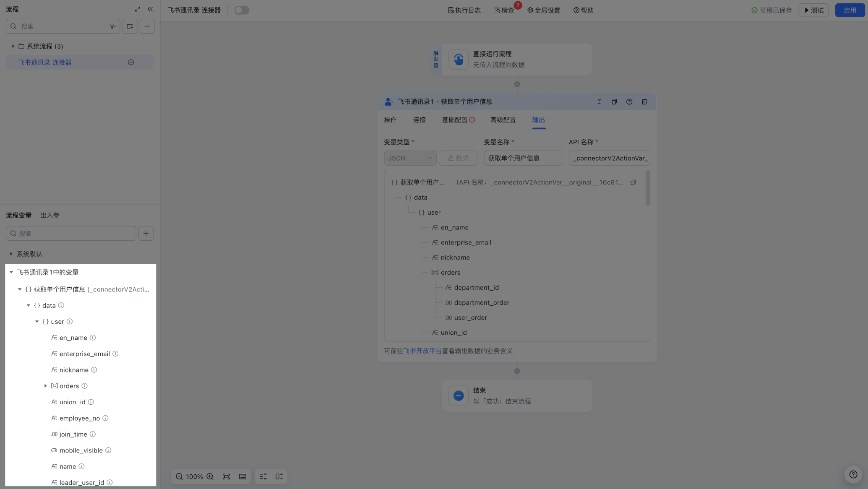Add a new flow variable
Image resolution: width=868 pixels, height=489 pixels.
pos(146,233)
